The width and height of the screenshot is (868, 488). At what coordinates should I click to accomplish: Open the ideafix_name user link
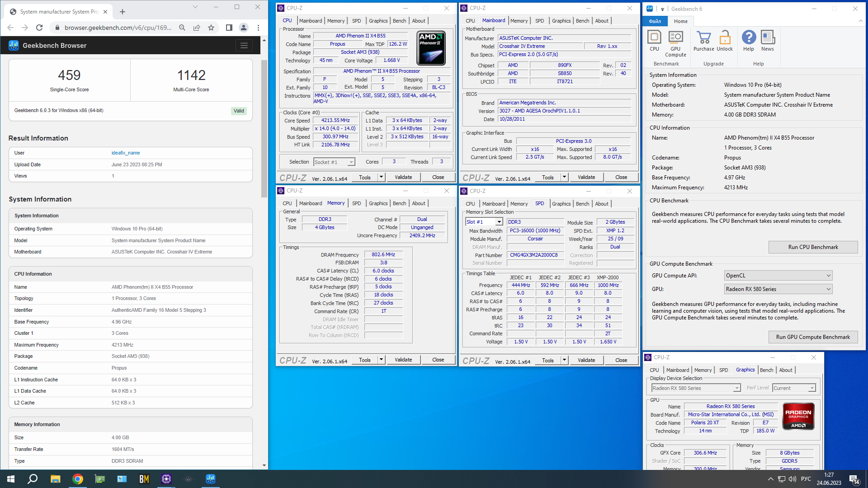click(x=126, y=153)
